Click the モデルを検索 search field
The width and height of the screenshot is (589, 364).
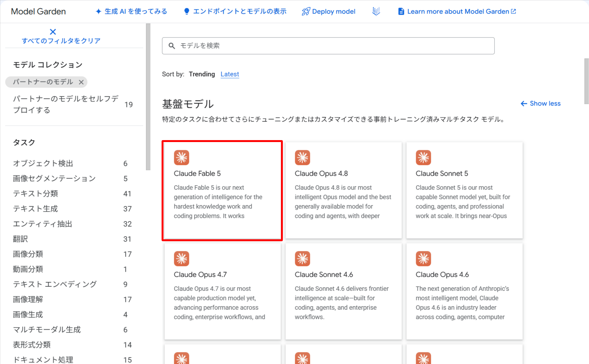(328, 46)
